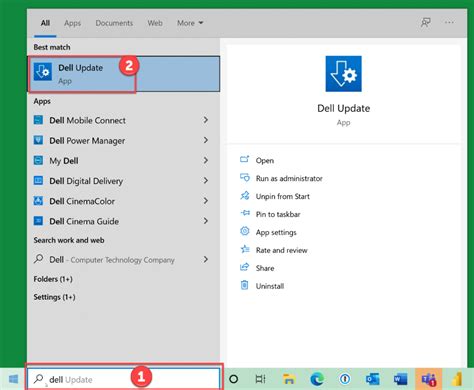Select Pin to taskbar
Viewport: 474px width, 390px height.
pyautogui.click(x=278, y=214)
